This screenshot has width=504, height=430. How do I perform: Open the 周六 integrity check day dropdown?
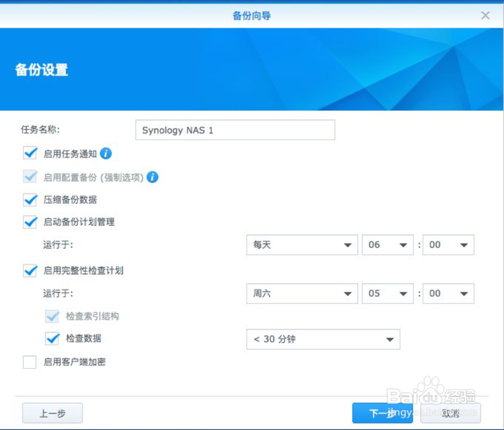click(x=302, y=293)
